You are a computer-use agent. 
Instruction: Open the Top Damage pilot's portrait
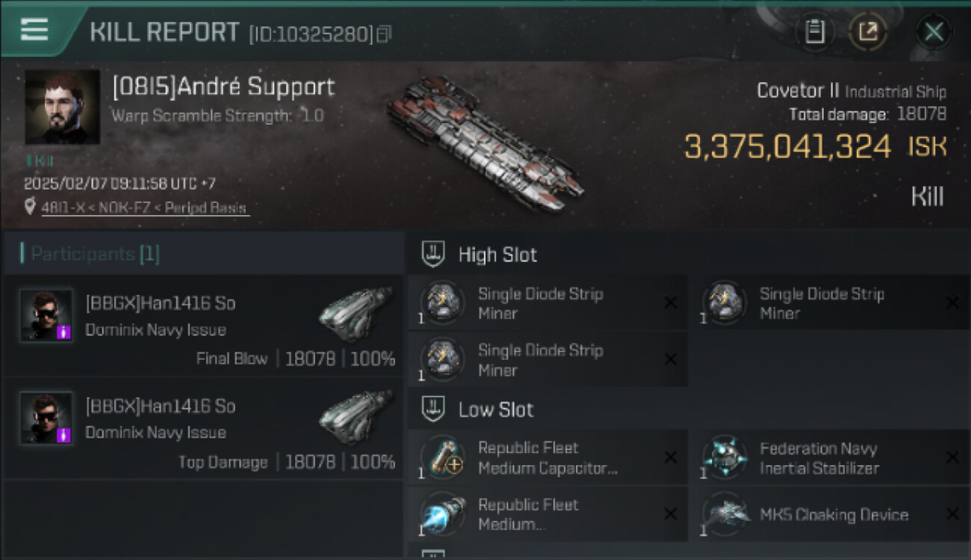(x=46, y=418)
